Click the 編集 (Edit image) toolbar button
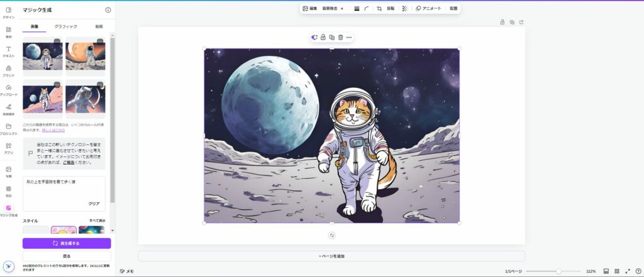 310,8
